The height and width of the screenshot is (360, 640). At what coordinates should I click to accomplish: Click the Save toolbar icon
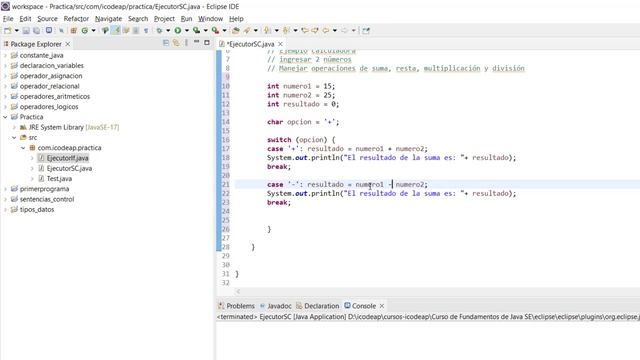click(26, 31)
